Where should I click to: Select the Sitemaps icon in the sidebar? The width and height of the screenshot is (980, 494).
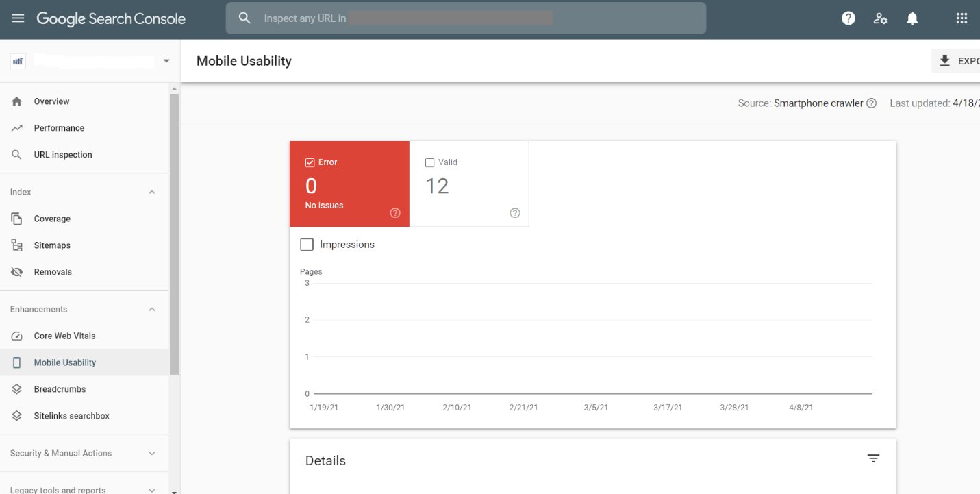point(17,245)
